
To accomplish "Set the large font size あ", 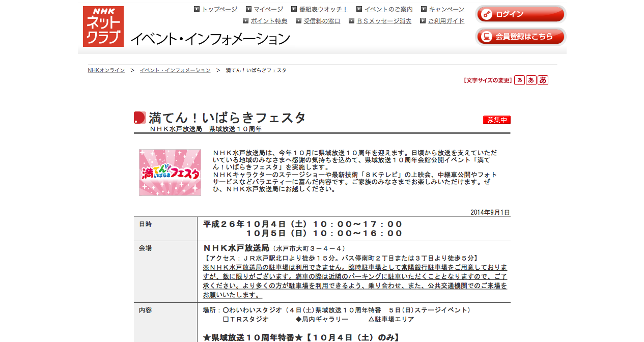I will (x=543, y=80).
